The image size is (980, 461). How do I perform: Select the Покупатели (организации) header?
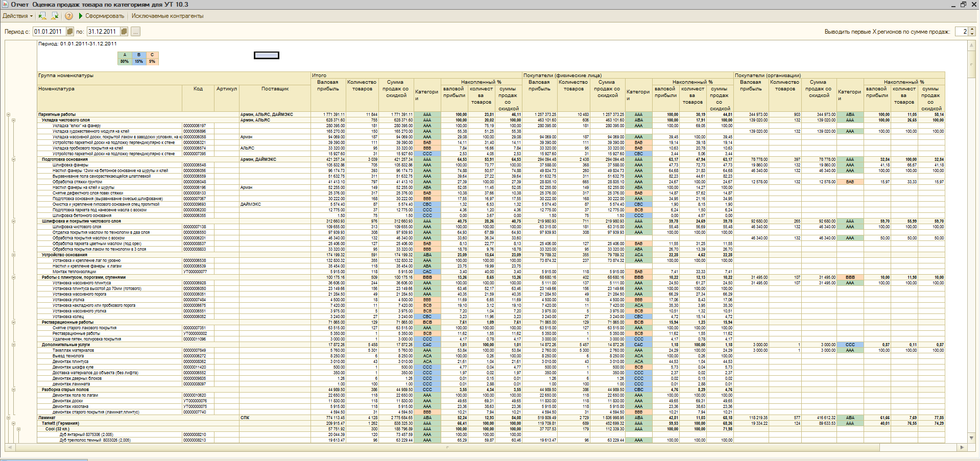[x=840, y=75]
